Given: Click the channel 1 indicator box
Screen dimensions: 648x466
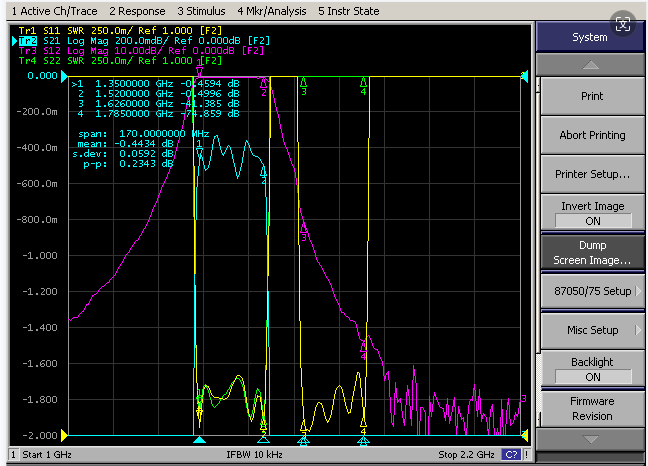Looking at the screenshot, I should click(x=13, y=455).
